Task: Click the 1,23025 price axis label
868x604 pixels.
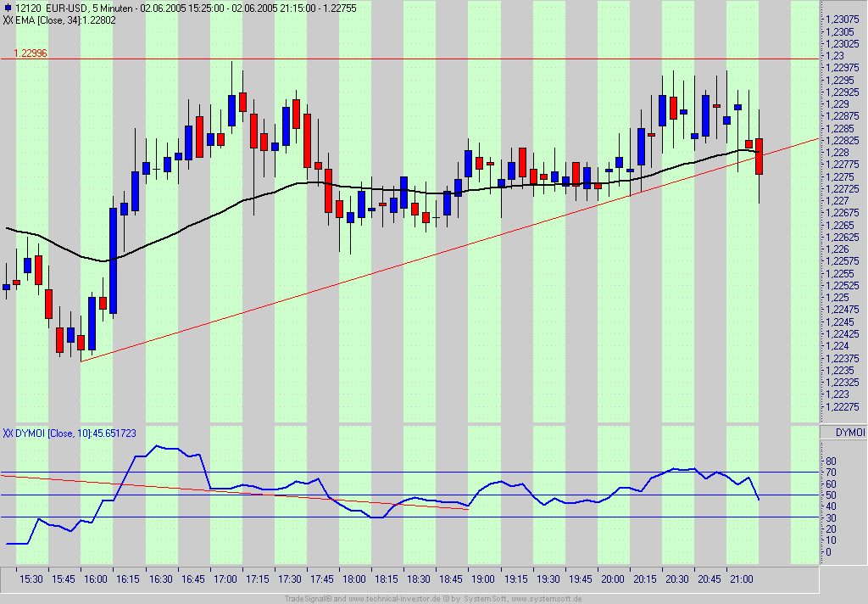Action: 842,44
